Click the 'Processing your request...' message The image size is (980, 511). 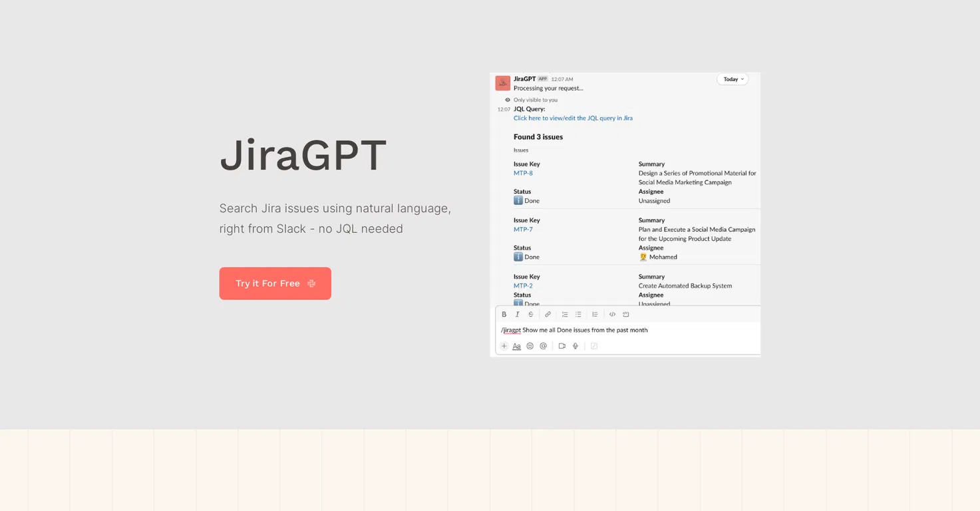pyautogui.click(x=548, y=88)
